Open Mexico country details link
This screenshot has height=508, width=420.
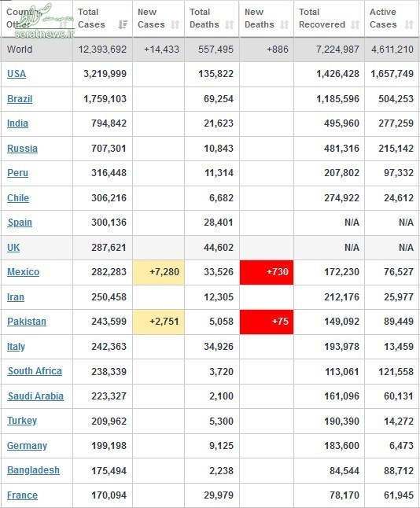pyautogui.click(x=24, y=272)
